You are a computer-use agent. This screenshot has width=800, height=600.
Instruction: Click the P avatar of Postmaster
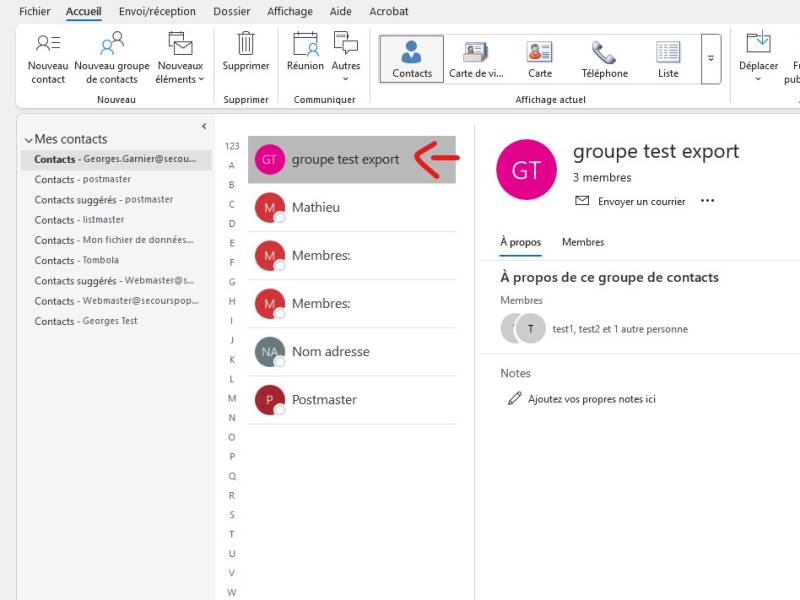269,399
